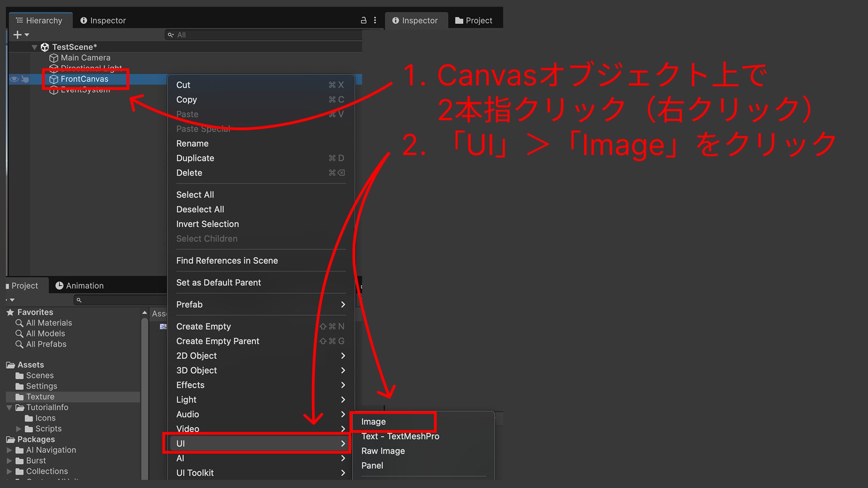Click the plus create button in Hierarchy

18,35
